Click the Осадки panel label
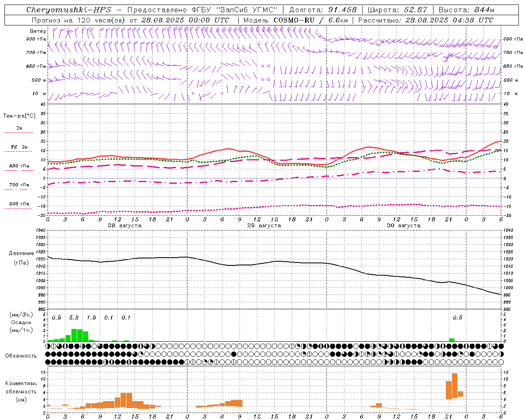This screenshot has width=525, height=420. click(x=21, y=322)
